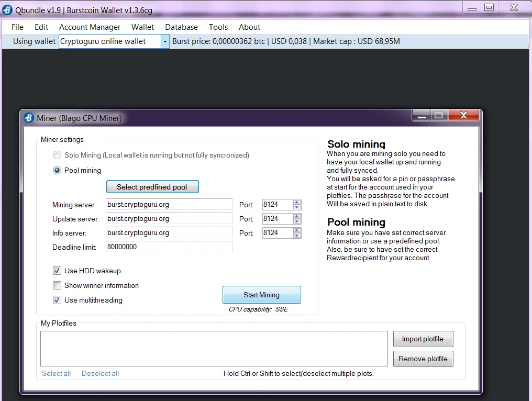Click the Import plotfile button
Image resolution: width=532 pixels, height=401 pixels.
point(423,339)
